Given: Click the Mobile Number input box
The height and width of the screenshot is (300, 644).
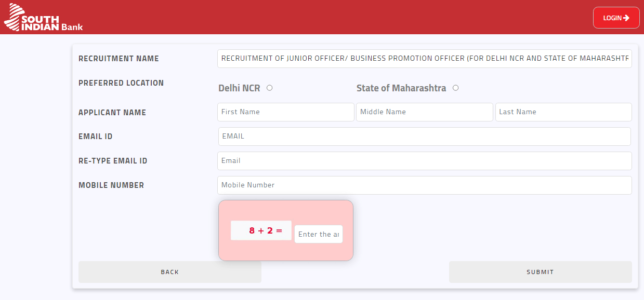Looking at the screenshot, I should tap(424, 185).
